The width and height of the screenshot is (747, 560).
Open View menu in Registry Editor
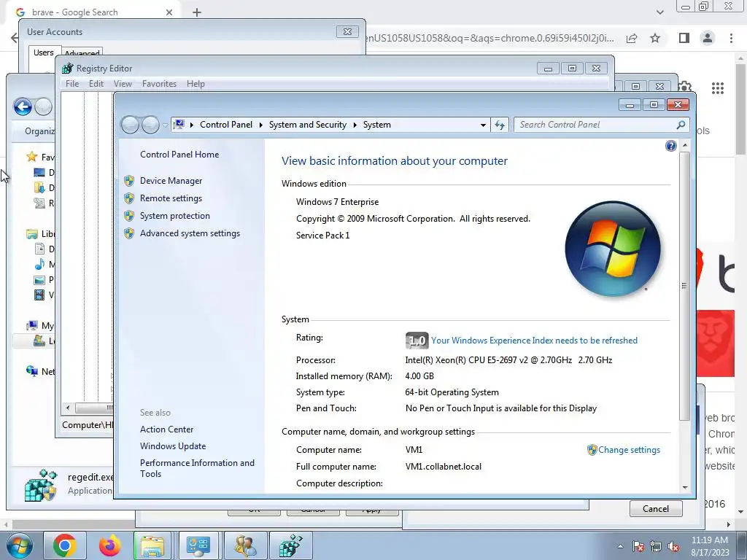123,84
